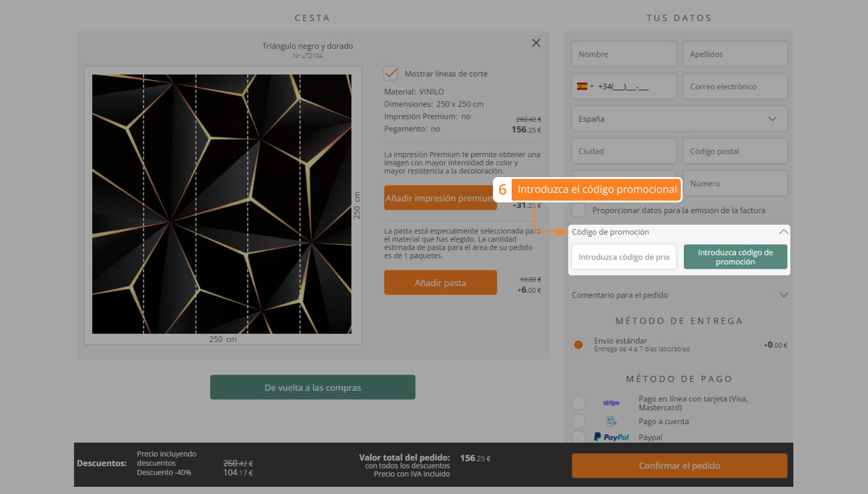Click Añadir impresión premium button
Viewport: 868px width, 494px height.
(x=440, y=198)
